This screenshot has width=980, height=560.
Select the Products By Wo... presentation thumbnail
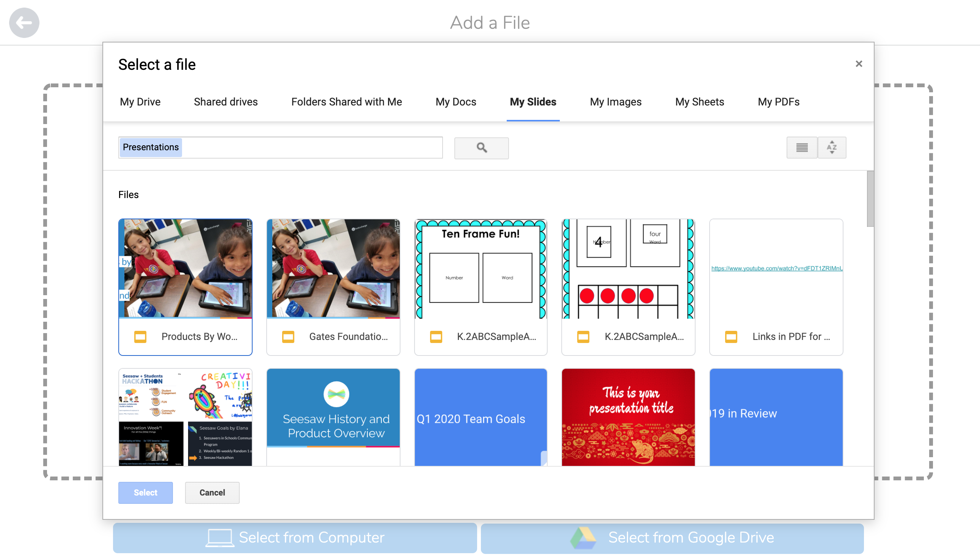click(x=185, y=269)
